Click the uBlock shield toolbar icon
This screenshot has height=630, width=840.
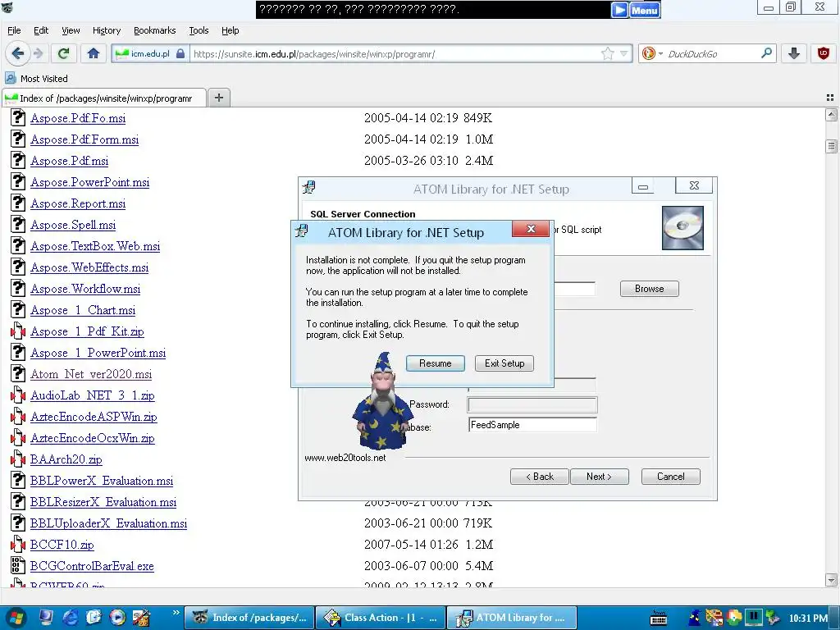pyautogui.click(x=824, y=53)
